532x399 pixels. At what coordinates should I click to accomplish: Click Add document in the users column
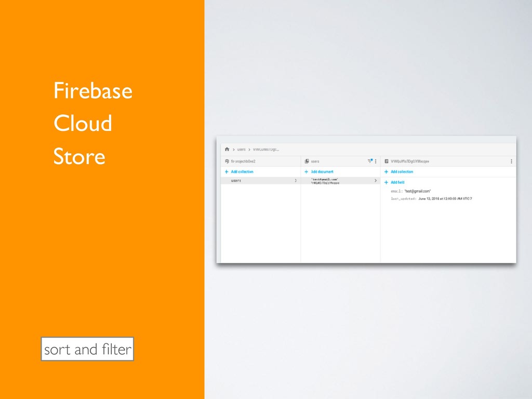point(319,171)
